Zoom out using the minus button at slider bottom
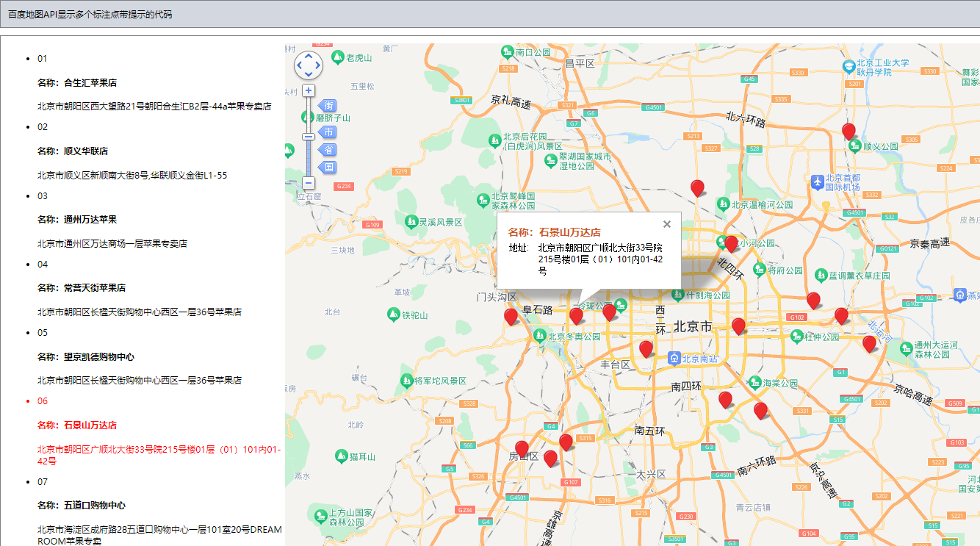 point(309,182)
